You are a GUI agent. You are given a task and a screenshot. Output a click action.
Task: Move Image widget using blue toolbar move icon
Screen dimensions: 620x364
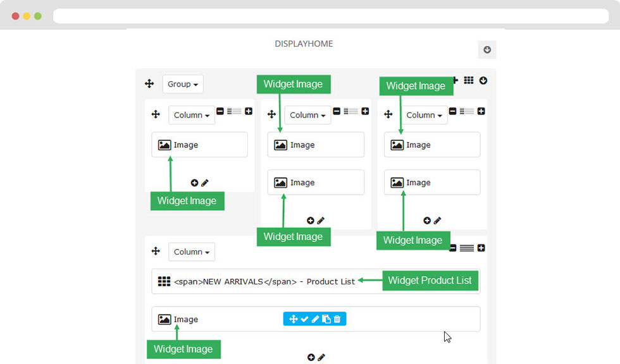[x=293, y=319]
